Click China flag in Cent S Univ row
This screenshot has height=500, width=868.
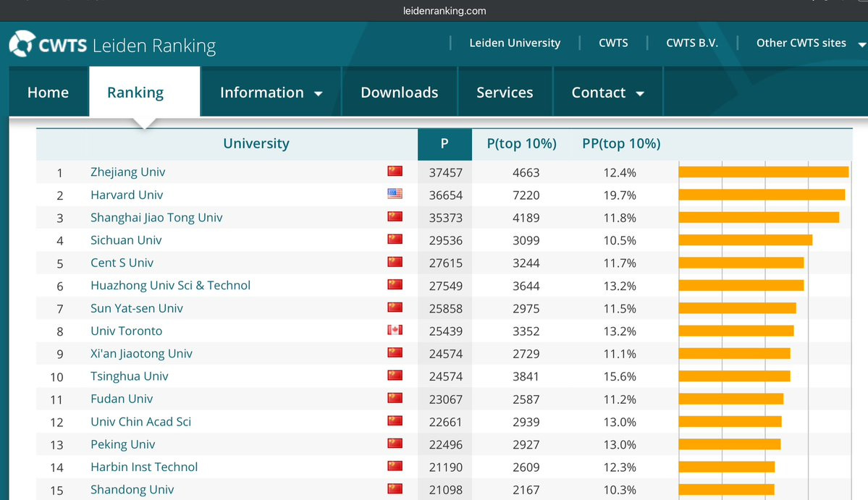click(395, 262)
